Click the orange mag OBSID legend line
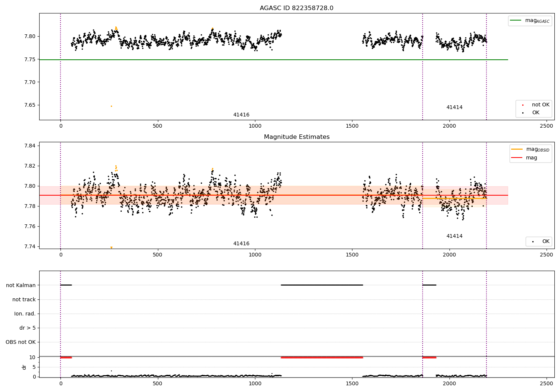This screenshot has height=392, width=560. (x=517, y=149)
